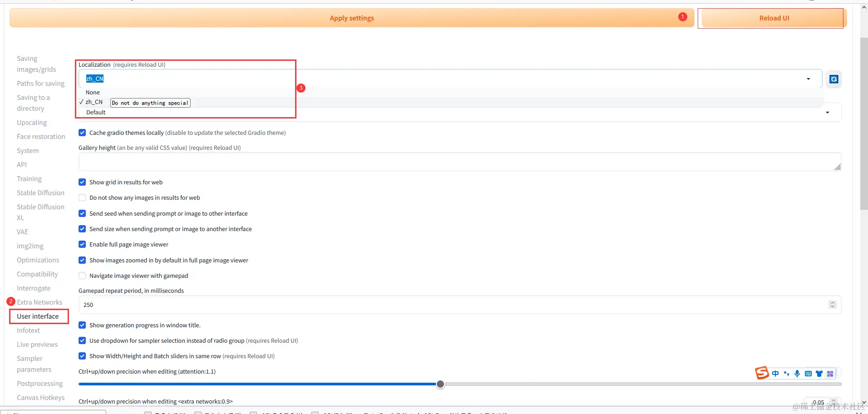Open the Paths for saving section

click(40, 84)
